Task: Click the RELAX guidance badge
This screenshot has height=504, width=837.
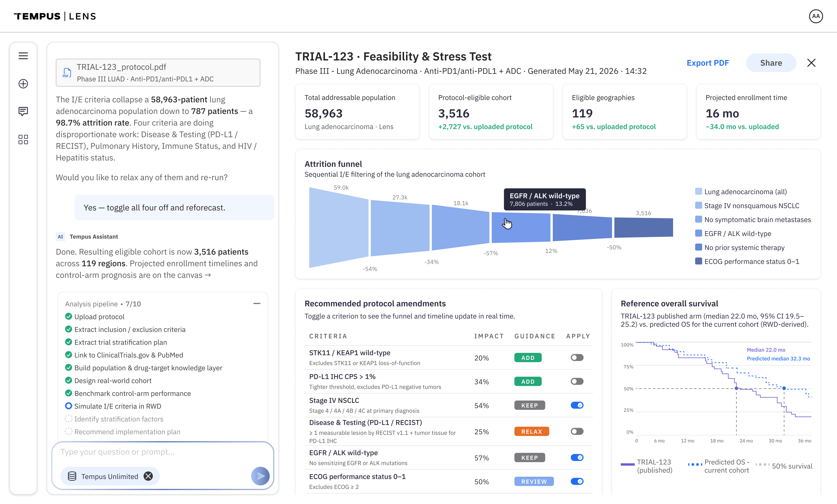Action: point(531,431)
